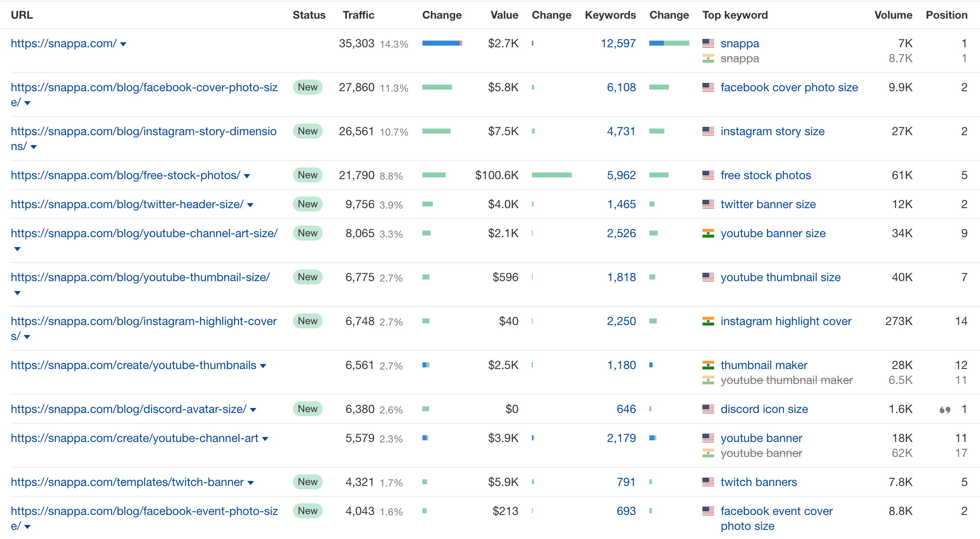Image resolution: width=980 pixels, height=539 pixels.
Task: Click keywords change bar for snappa.com homepage
Action: click(x=669, y=43)
